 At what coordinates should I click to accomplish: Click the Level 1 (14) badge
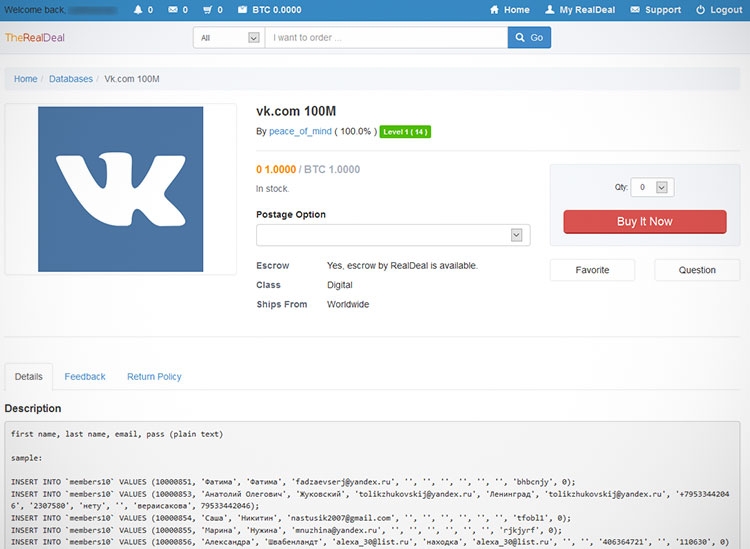(x=405, y=132)
